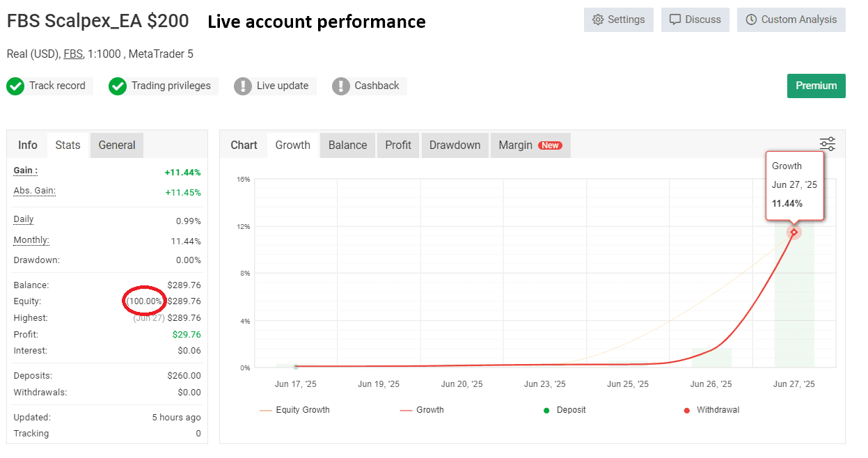Open the Margin tab marked New
868x458 pixels.
click(x=530, y=145)
